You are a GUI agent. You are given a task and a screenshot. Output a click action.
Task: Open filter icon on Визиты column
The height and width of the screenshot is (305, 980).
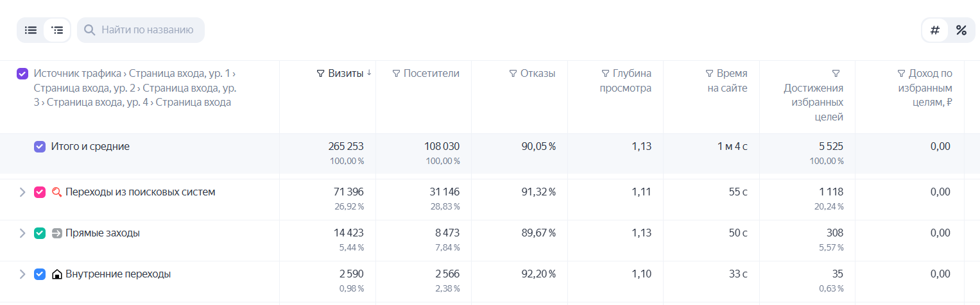pyautogui.click(x=320, y=74)
